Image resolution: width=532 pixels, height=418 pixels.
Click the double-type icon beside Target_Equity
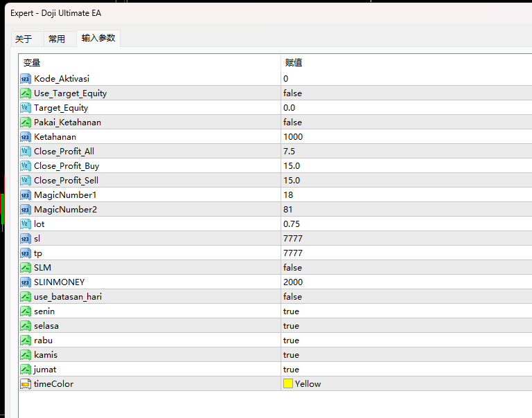pyautogui.click(x=26, y=108)
